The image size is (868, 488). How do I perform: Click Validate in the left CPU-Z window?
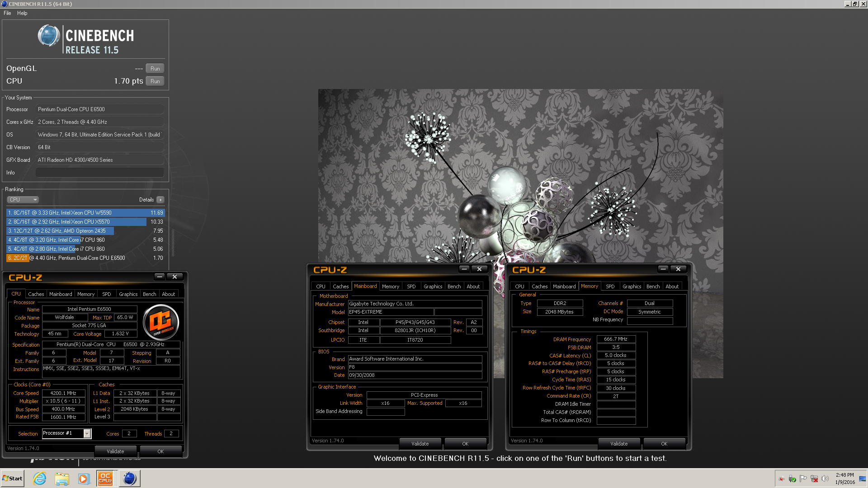115,451
